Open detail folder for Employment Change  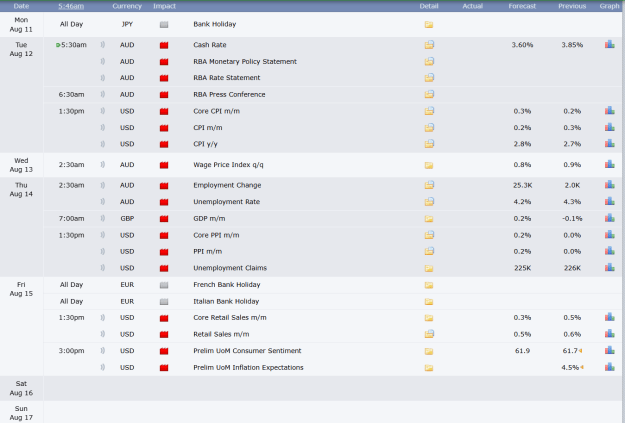[x=429, y=185]
